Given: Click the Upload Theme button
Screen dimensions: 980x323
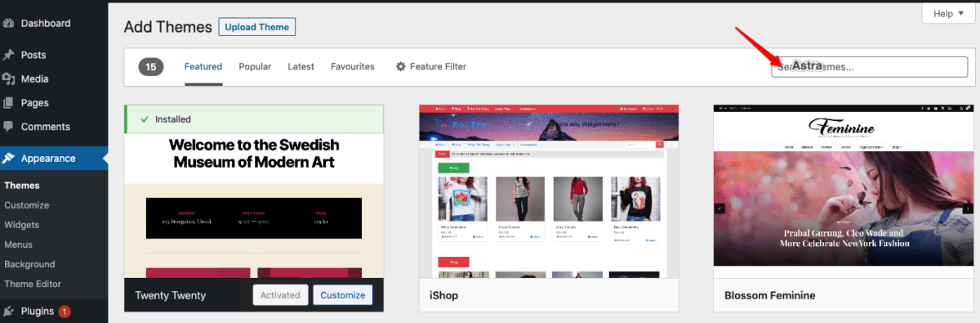Looking at the screenshot, I should click(x=257, y=27).
